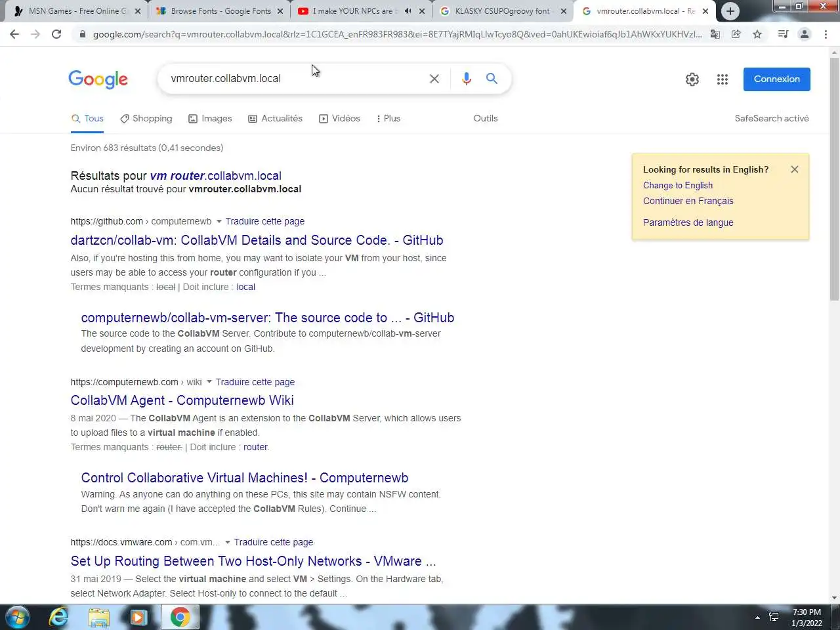This screenshot has height=630, width=840.
Task: Open Set Up Routing Between Two Host-Only Networks
Action: [x=253, y=561]
